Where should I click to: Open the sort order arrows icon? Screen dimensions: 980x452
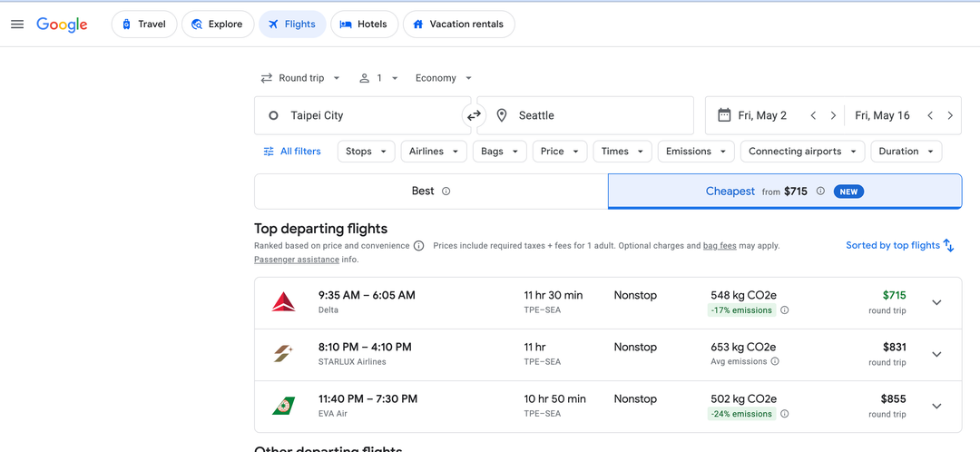coord(949,245)
